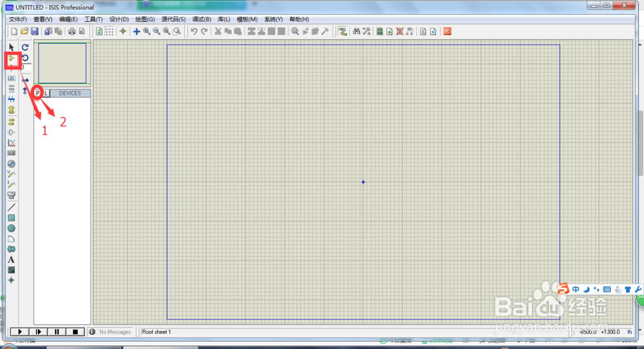Select the Subcircuit mode tool
Viewport: 644px width, 349px height.
coord(12,109)
